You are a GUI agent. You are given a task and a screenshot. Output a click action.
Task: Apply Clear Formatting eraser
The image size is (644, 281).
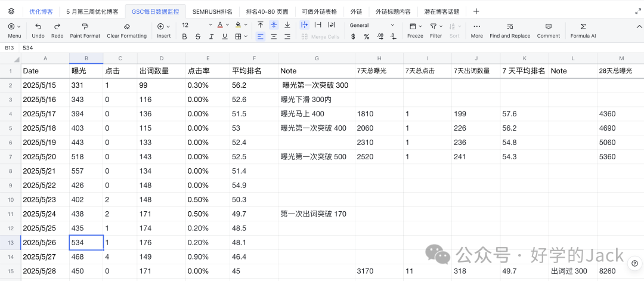(x=126, y=26)
